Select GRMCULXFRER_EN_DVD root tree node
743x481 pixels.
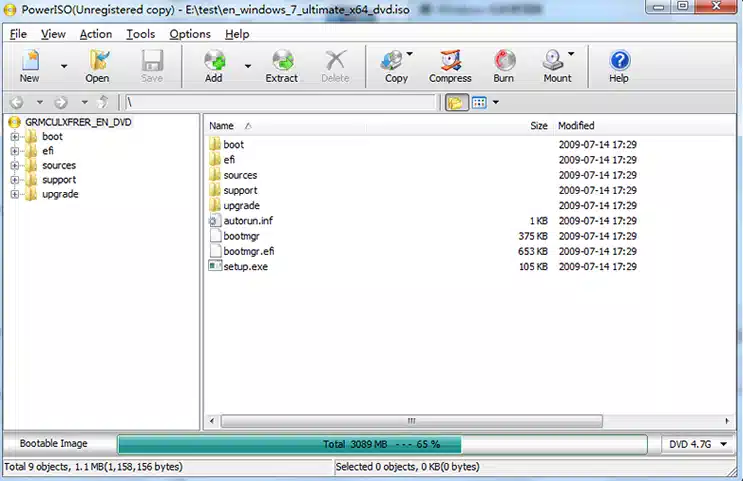click(x=78, y=122)
